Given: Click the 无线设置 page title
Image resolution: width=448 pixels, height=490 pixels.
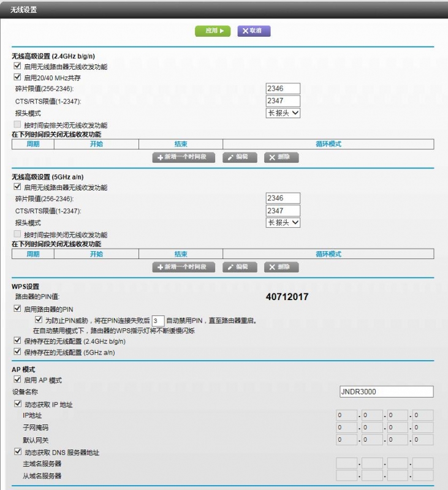Looking at the screenshot, I should (23, 10).
